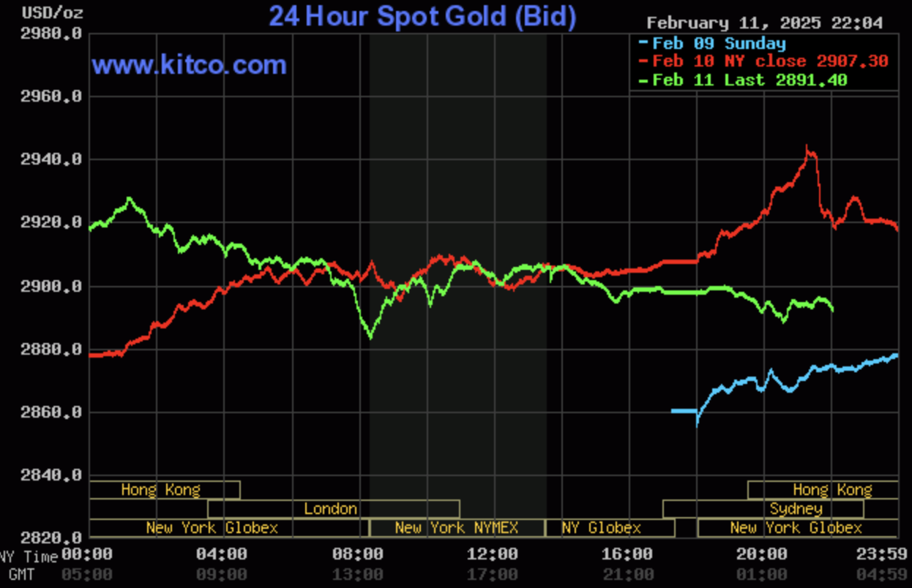Open the www.kitco.com website link
The height and width of the screenshot is (588, 912).
coord(189,65)
